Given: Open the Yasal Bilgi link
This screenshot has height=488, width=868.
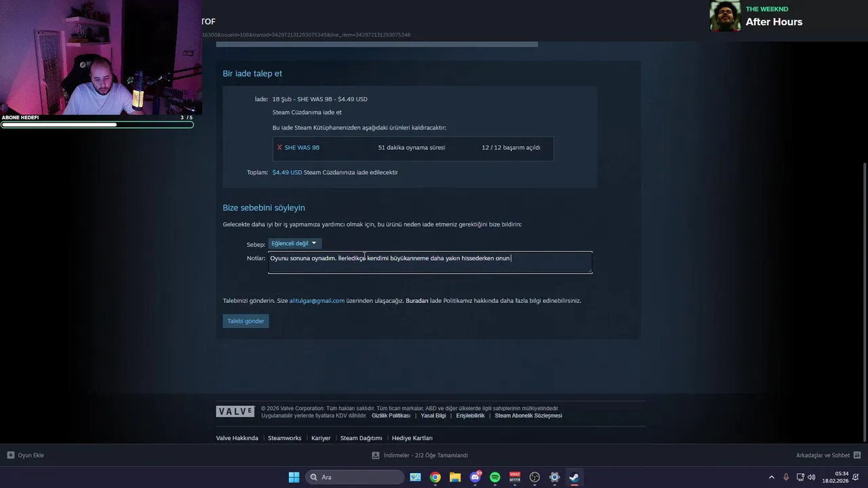Looking at the screenshot, I should coord(433,415).
